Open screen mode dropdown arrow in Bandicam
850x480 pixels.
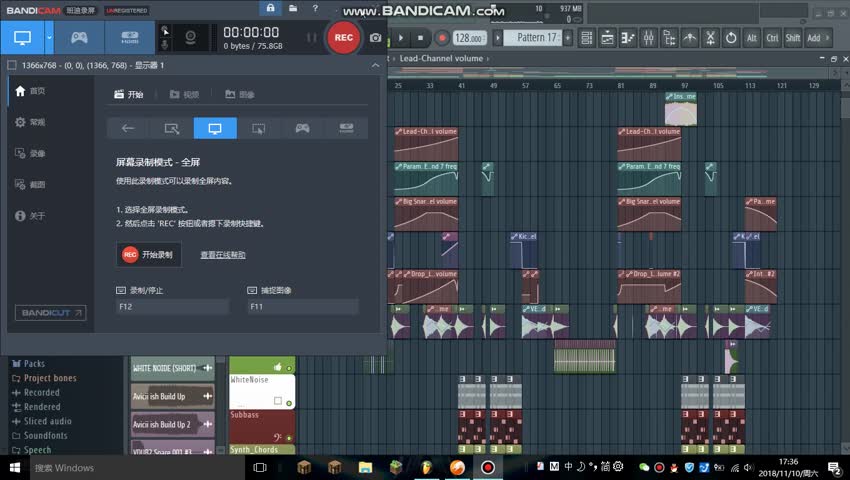click(x=49, y=37)
